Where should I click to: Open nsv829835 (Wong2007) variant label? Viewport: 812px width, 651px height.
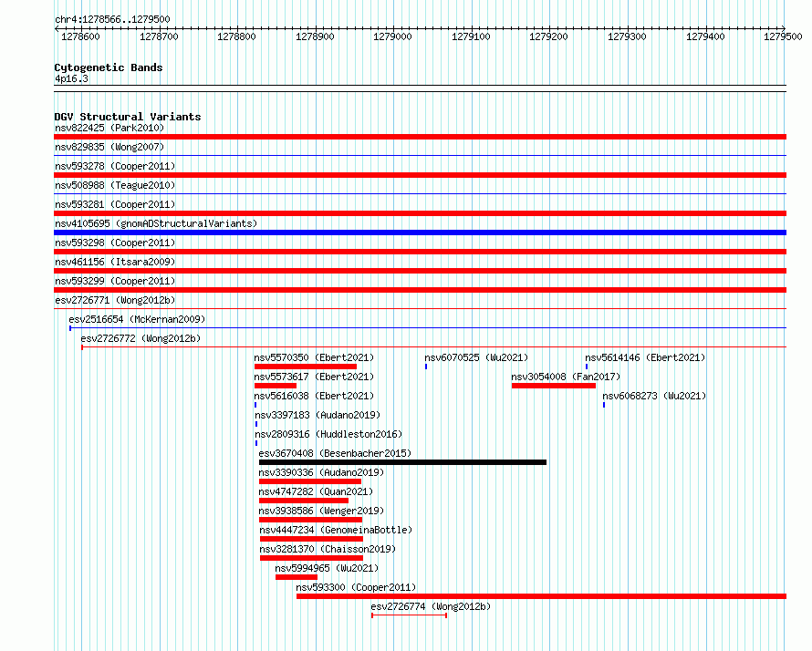(x=109, y=147)
